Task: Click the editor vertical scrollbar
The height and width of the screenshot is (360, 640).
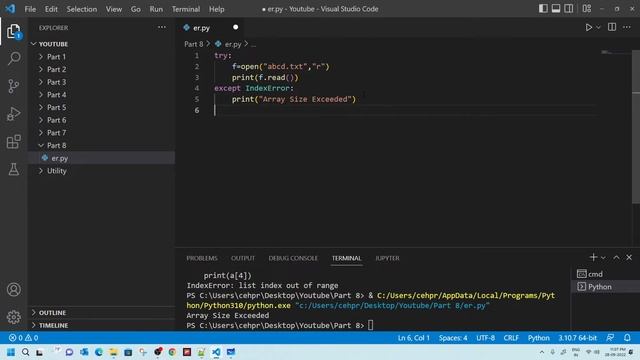Action: pos(636,127)
